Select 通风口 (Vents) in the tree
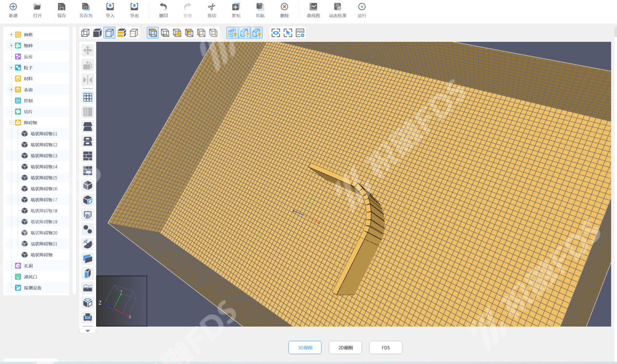Image resolution: width=617 pixels, height=364 pixels. tap(30, 277)
